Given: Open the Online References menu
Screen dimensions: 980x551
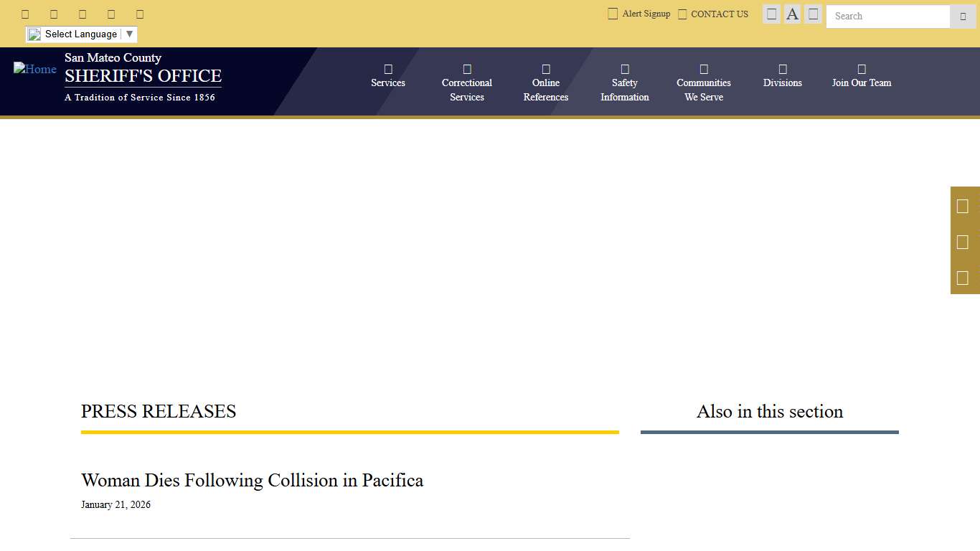Looking at the screenshot, I should click(546, 82).
